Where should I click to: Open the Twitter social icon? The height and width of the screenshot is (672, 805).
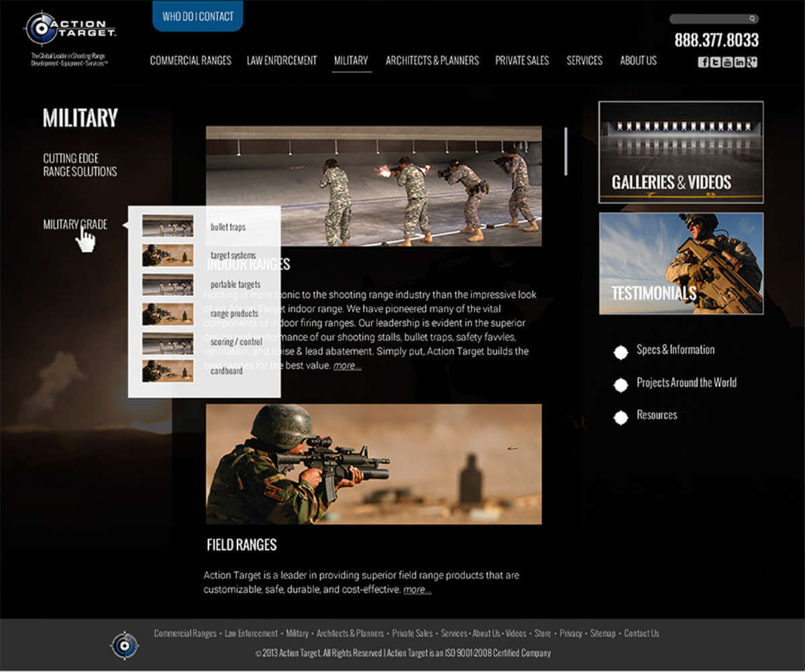pyautogui.click(x=716, y=62)
